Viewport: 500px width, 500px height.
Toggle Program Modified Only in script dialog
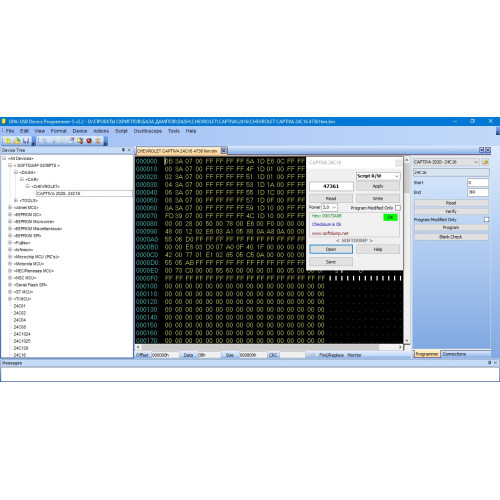click(398, 208)
